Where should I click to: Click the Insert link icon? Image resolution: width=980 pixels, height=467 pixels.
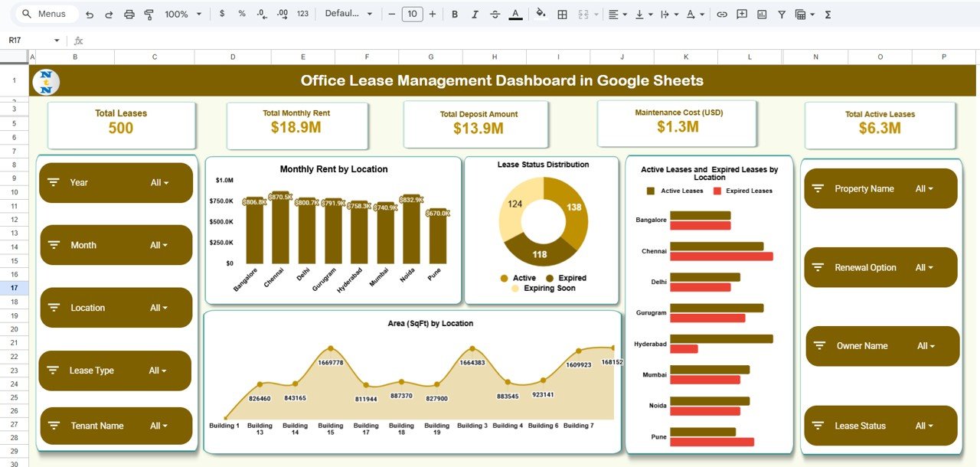[x=721, y=15]
